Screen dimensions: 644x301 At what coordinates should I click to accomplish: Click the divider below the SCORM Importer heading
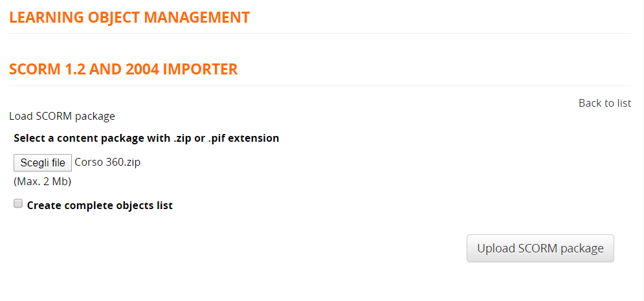[x=320, y=85]
